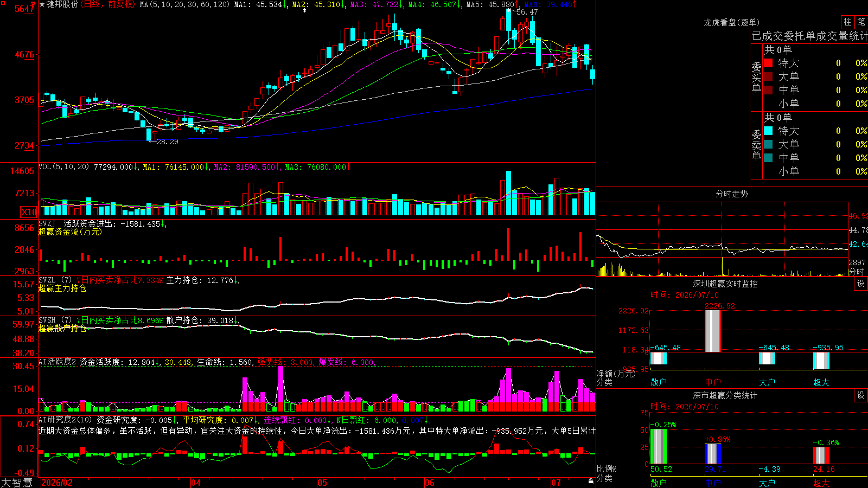Click the 2026/02 timeline marker
Screen dimensions: 868x488
pos(57,483)
